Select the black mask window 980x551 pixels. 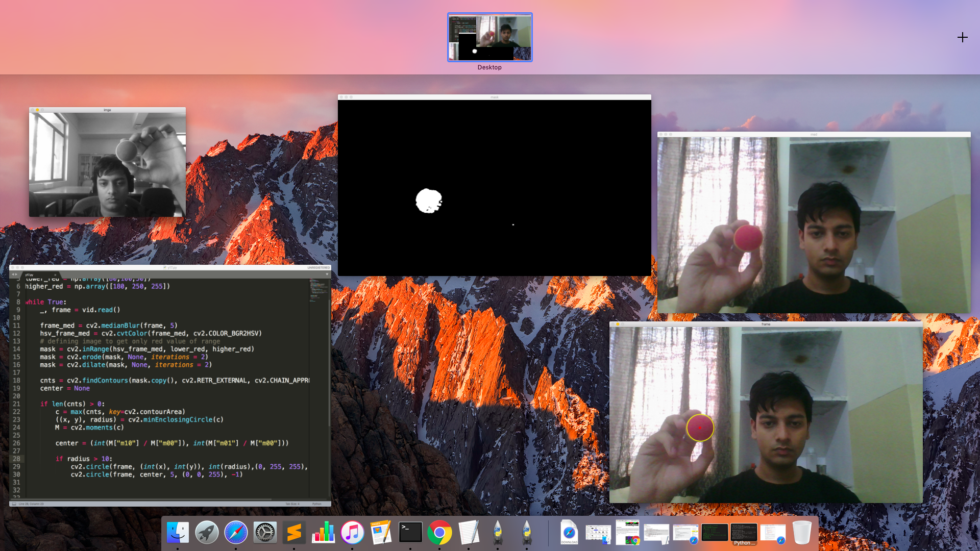pos(494,187)
